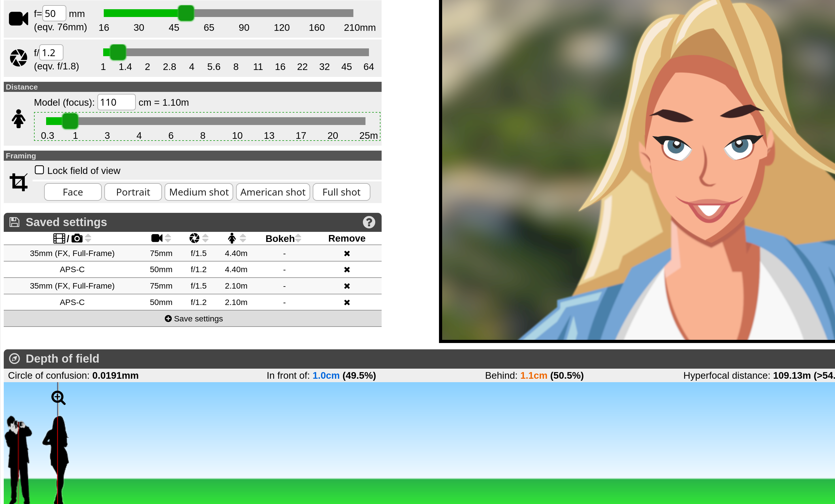Click the focal length slider handle
The height and width of the screenshot is (504, 835).
tap(186, 13)
